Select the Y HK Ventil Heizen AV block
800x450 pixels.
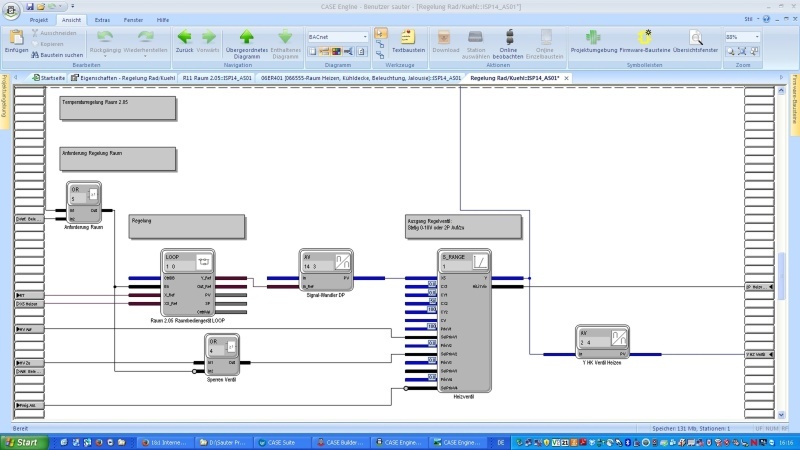(602, 341)
